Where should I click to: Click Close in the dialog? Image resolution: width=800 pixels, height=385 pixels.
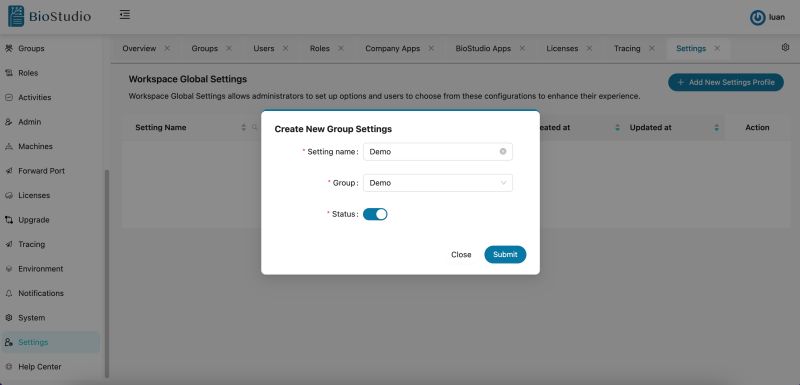(x=461, y=254)
